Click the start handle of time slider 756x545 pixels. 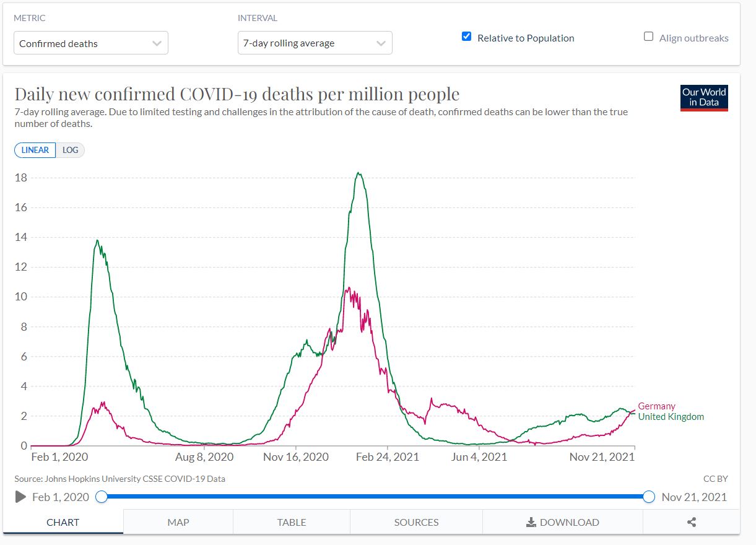click(x=102, y=497)
